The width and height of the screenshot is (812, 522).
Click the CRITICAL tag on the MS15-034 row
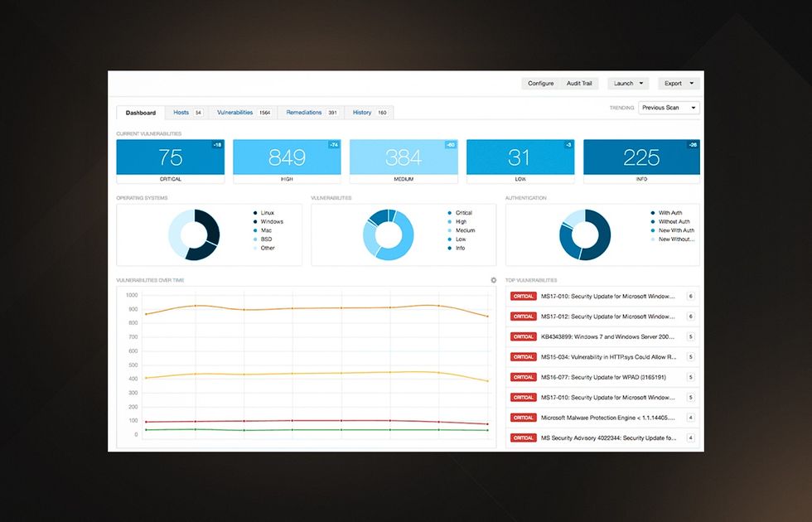click(x=523, y=357)
